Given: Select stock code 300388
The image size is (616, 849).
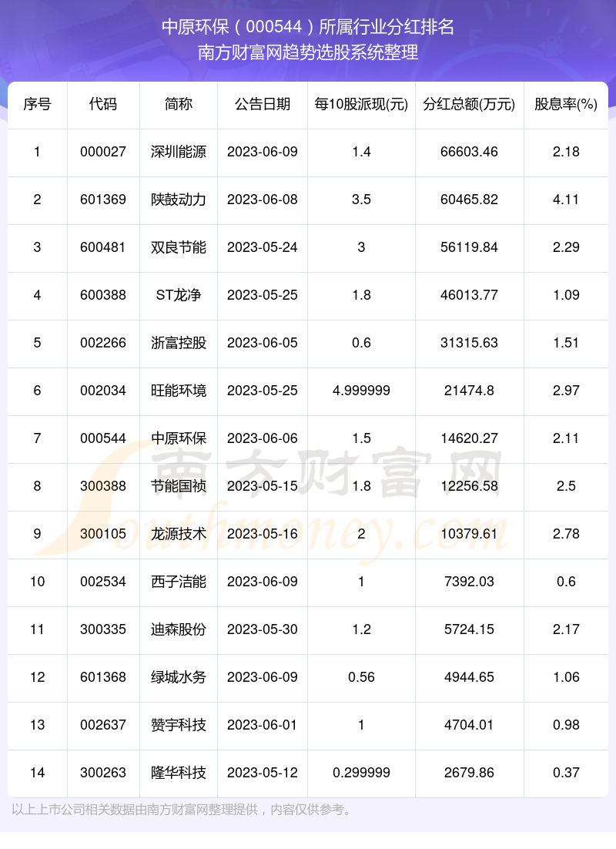Looking at the screenshot, I should (x=103, y=486).
